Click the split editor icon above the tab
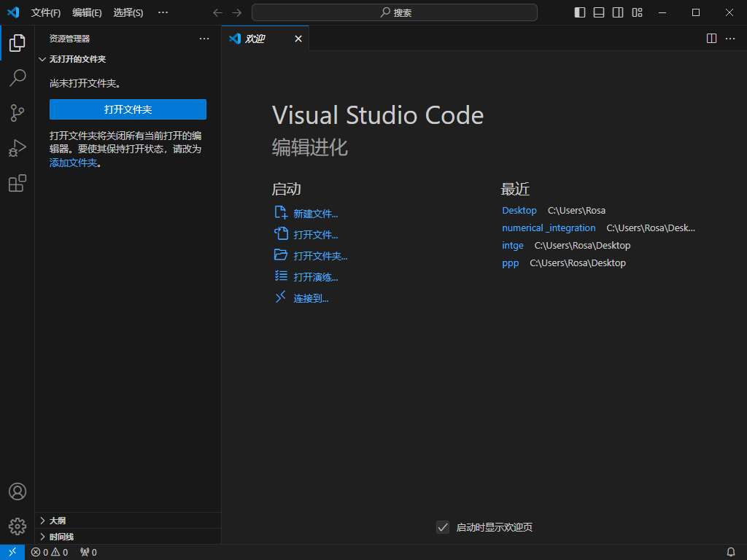Screen dimensions: 747x560 click(711, 39)
